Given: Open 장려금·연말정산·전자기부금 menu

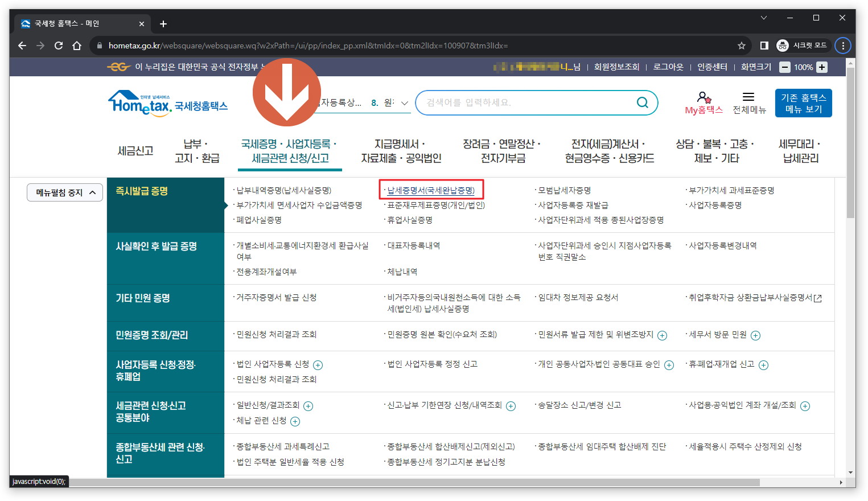Looking at the screenshot, I should coord(503,151).
